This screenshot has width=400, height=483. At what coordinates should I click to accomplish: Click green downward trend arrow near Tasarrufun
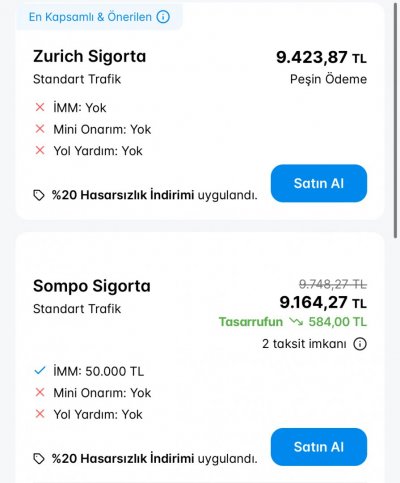pyautogui.click(x=296, y=322)
